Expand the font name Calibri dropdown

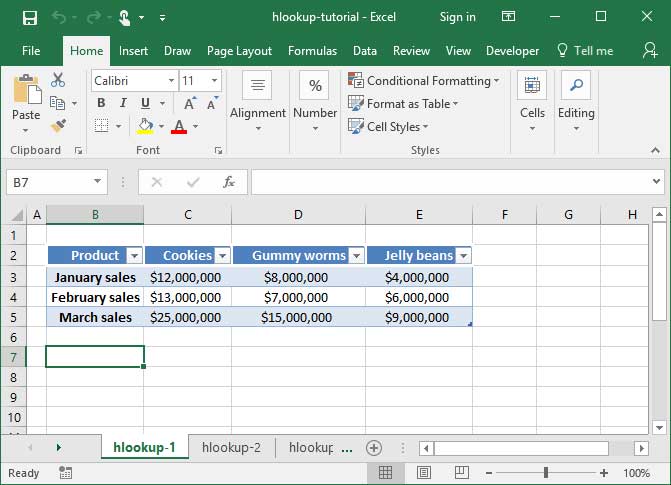coord(169,81)
